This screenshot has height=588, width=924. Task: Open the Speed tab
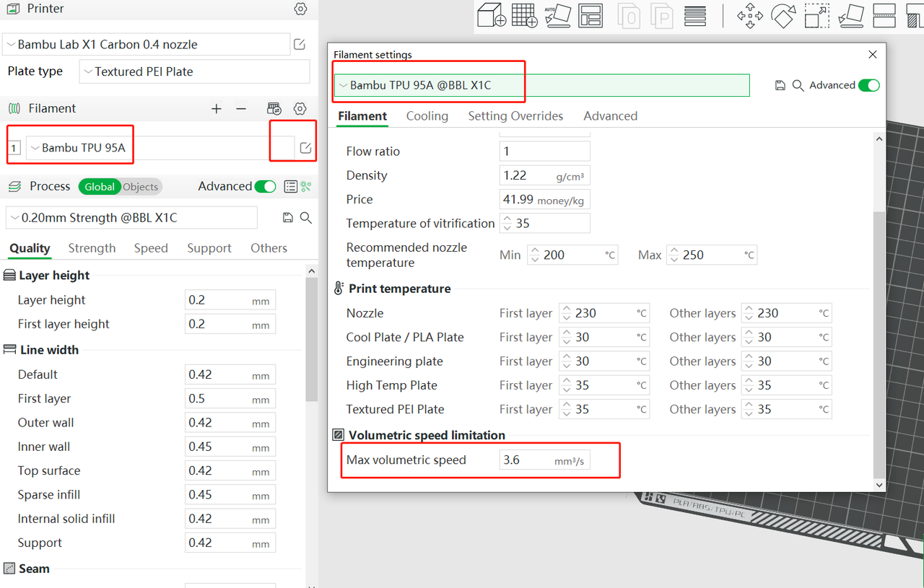point(151,248)
